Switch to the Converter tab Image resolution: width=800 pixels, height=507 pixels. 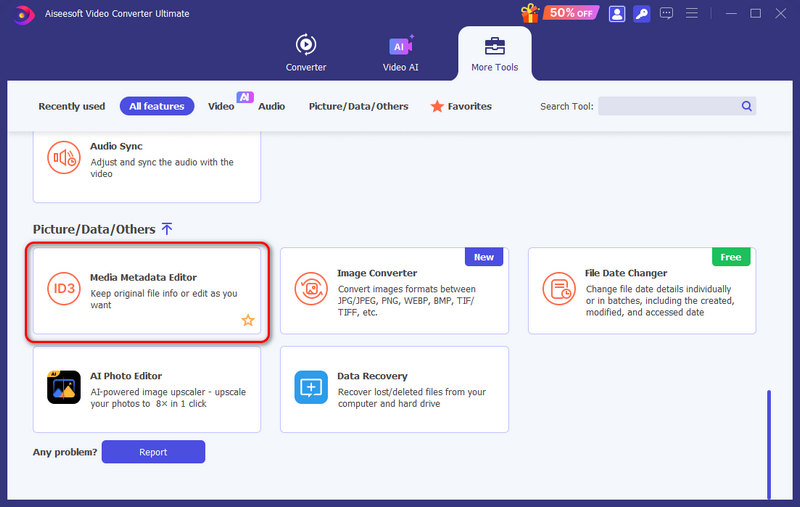(305, 53)
